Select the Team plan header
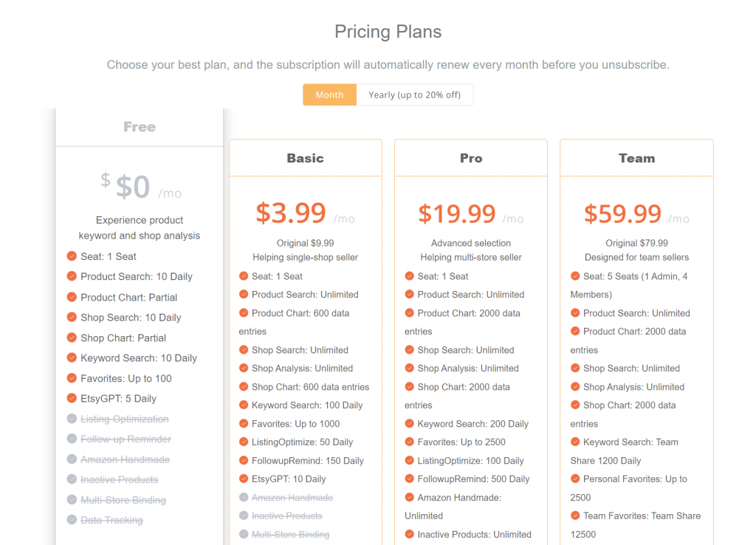Viewport: 756px width, 545px height. coord(637,158)
